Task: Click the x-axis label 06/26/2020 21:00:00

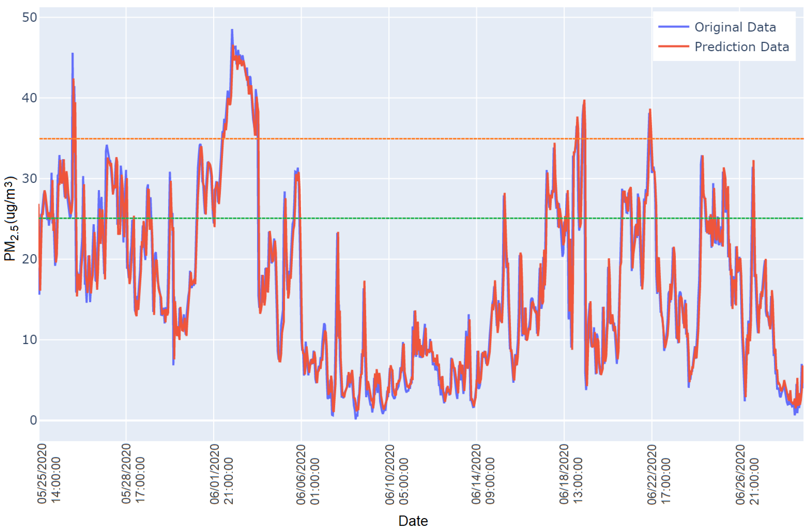Action: click(747, 474)
